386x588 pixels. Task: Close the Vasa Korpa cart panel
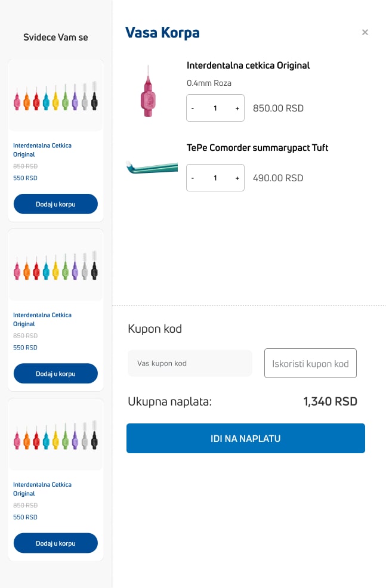pos(365,32)
